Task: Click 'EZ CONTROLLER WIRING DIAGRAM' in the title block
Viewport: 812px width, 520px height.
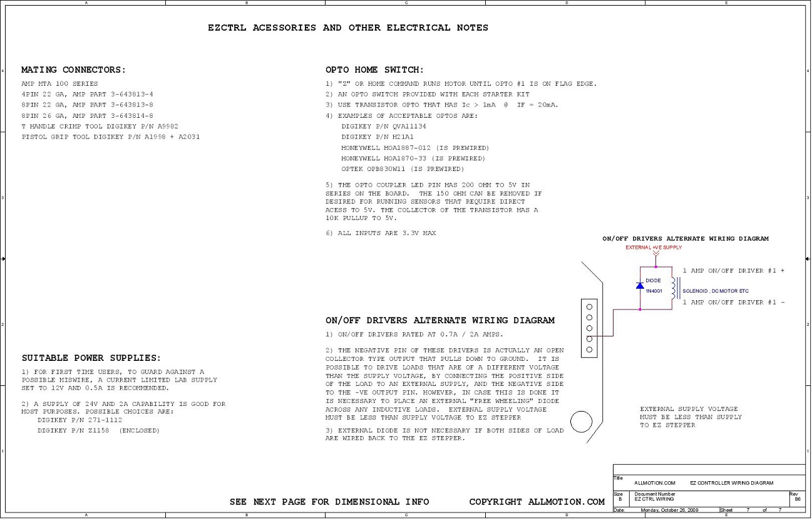Action: pos(732,483)
